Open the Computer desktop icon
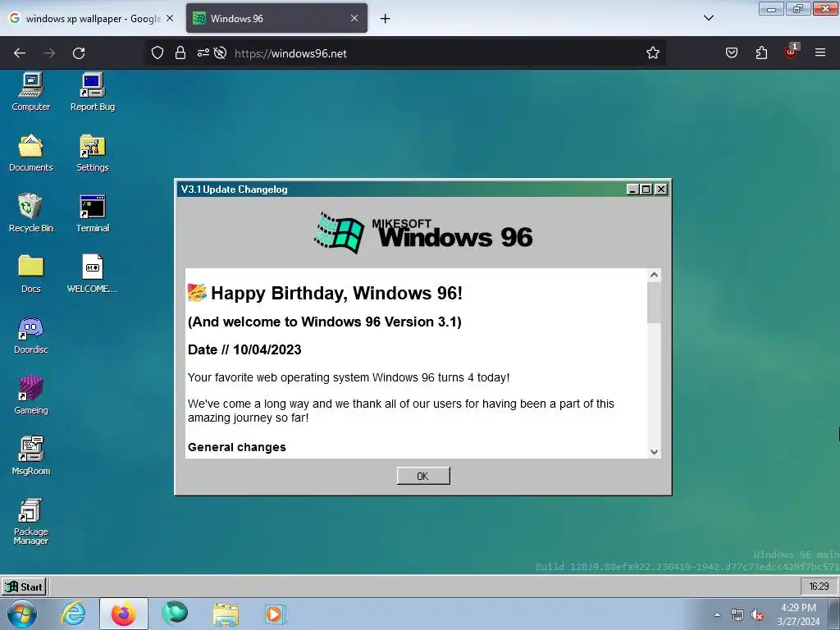This screenshot has height=630, width=840. 31,92
